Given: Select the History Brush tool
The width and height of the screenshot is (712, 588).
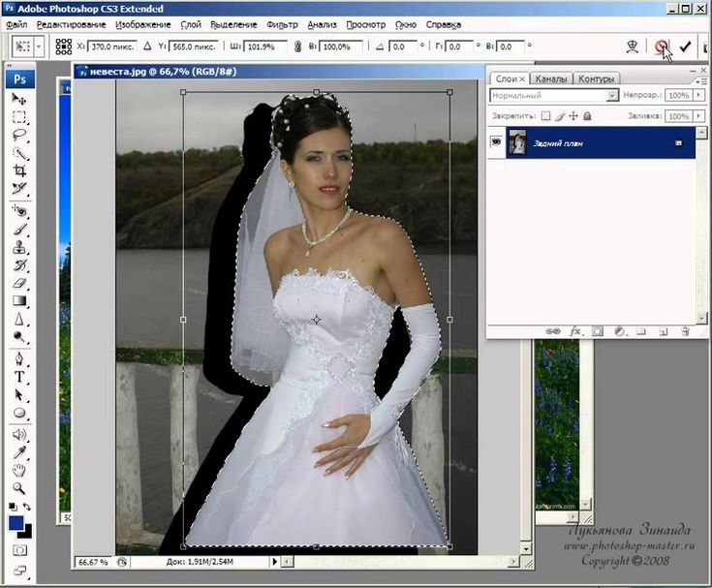Looking at the screenshot, I should [19, 265].
